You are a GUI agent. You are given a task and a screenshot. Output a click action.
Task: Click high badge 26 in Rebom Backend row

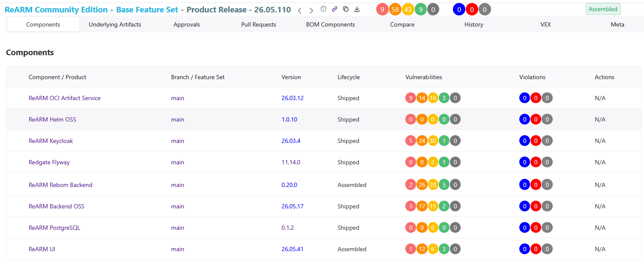tap(422, 185)
